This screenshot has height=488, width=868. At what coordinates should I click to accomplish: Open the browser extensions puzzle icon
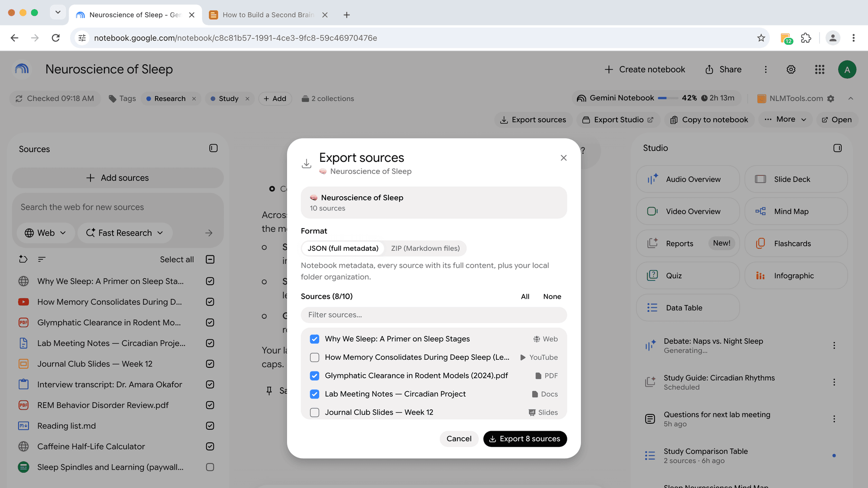(806, 38)
